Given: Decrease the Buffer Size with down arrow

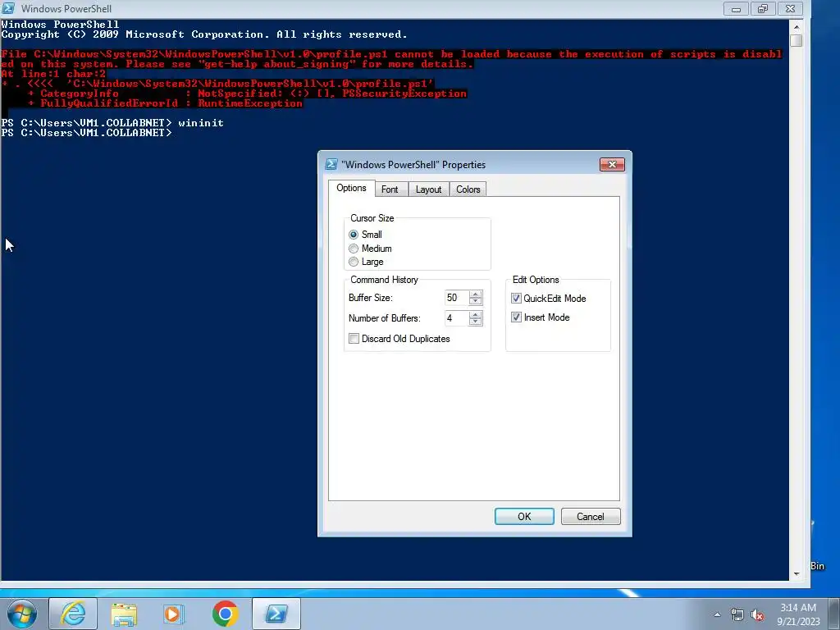Looking at the screenshot, I should [x=475, y=302].
